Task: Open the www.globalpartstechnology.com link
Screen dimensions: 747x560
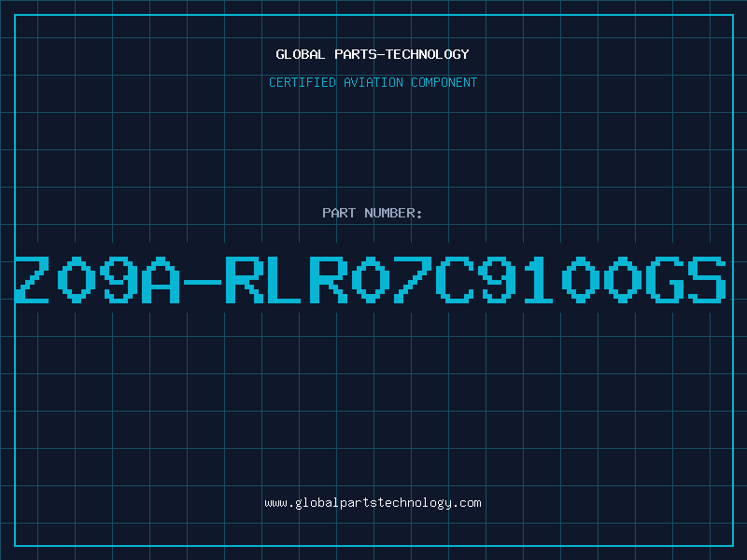Action: (373, 503)
